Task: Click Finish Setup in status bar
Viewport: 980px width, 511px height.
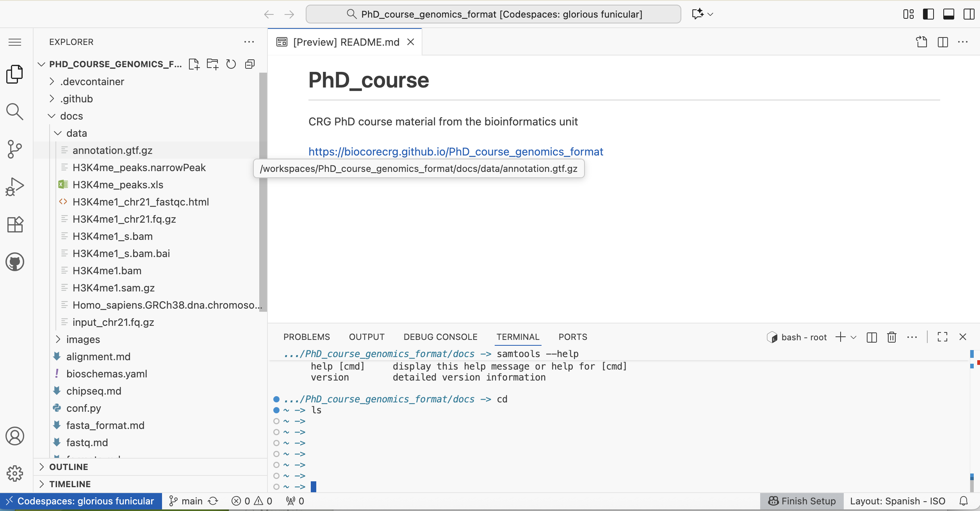Action: pos(802,501)
